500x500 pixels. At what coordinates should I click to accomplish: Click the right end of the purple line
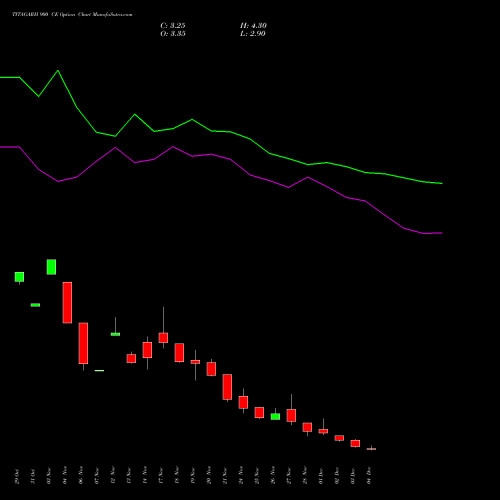[x=442, y=233]
